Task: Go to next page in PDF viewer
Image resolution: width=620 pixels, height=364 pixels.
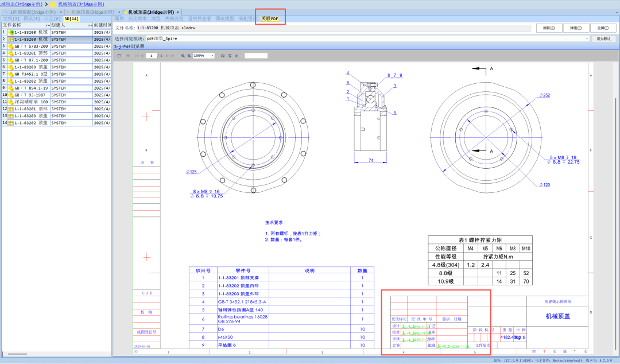Action: point(167,56)
